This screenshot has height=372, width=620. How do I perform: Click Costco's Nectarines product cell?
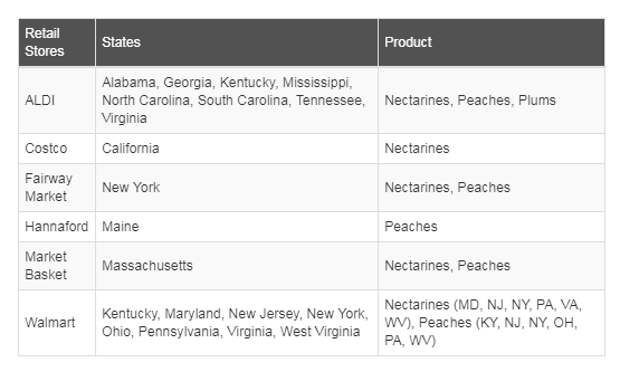[491, 148]
